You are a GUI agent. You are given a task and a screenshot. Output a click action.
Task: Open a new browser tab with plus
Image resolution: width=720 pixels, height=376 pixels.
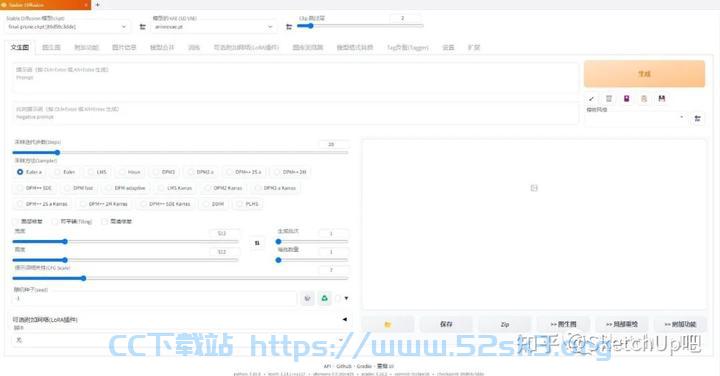click(x=97, y=5)
